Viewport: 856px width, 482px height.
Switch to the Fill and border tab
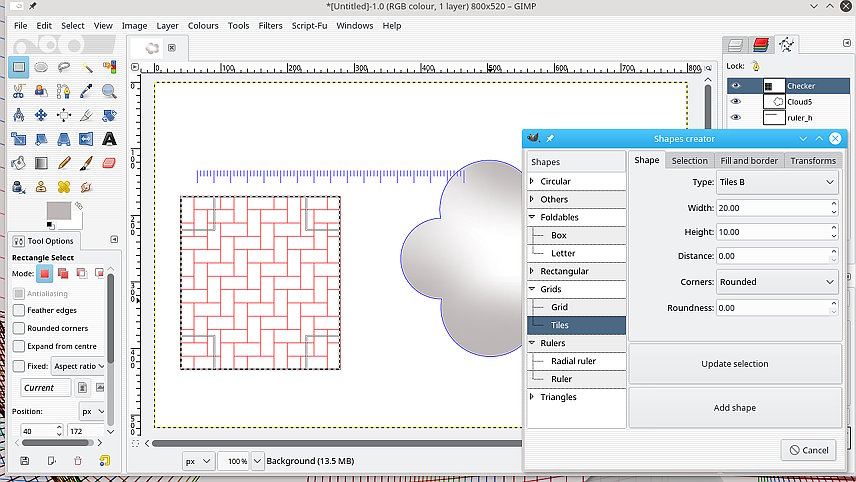[749, 161]
